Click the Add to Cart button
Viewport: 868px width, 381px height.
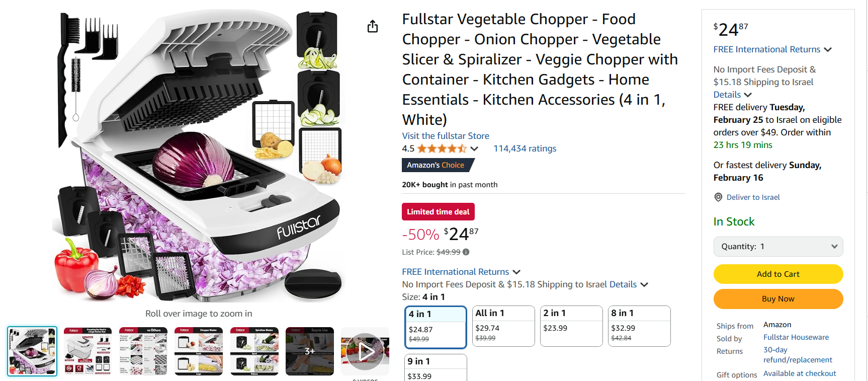(x=778, y=274)
